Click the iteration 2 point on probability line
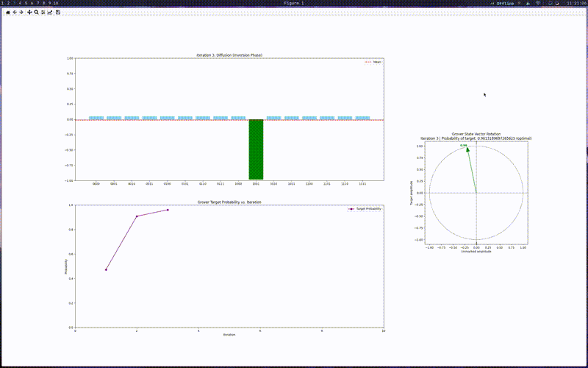 coord(137,216)
